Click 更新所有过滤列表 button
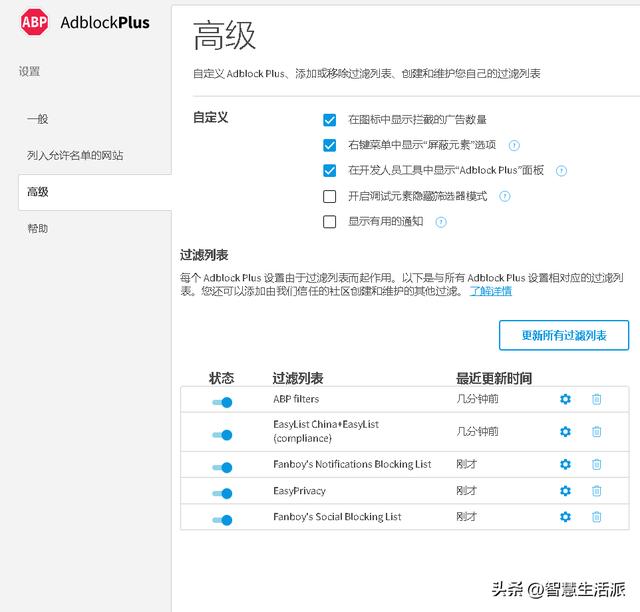Image resolution: width=640 pixels, height=612 pixels. tap(564, 335)
